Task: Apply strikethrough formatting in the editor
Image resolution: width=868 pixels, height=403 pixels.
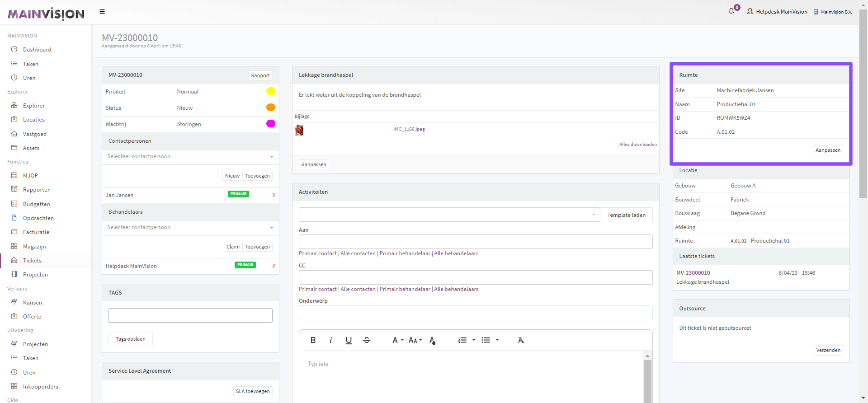Action: pos(367,340)
